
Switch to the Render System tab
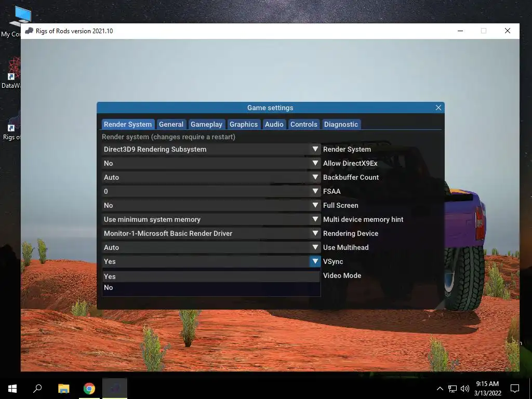point(128,124)
